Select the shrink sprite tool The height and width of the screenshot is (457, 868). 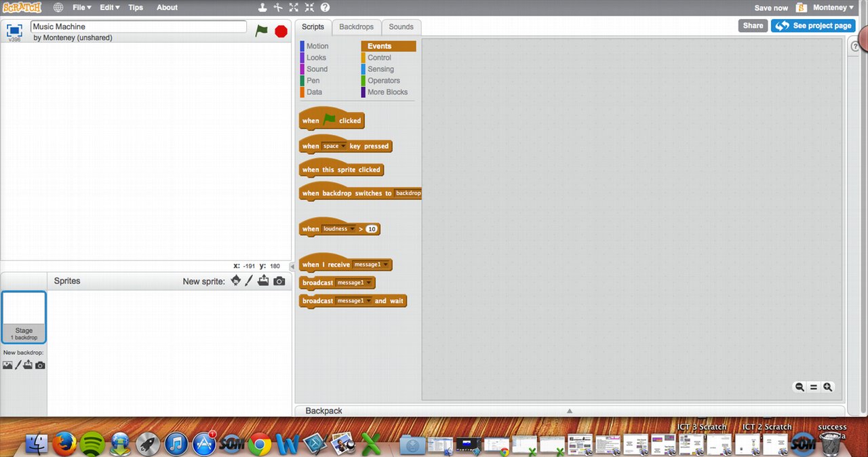point(309,7)
